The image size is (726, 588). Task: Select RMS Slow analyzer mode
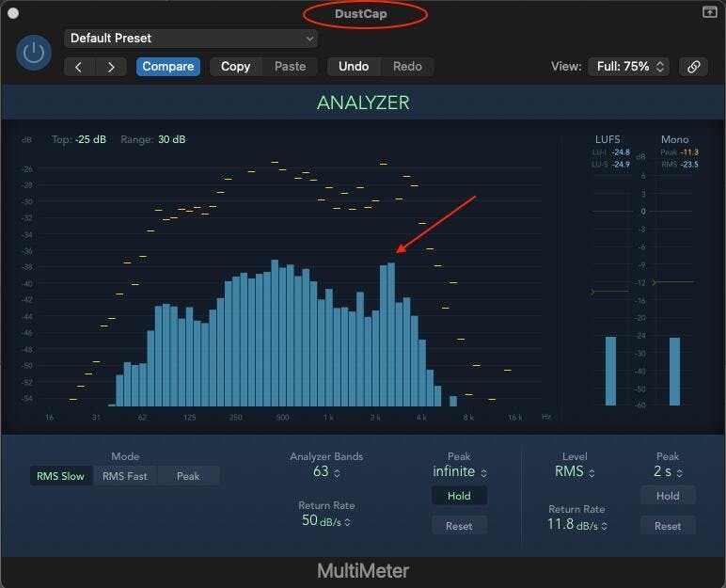point(60,476)
